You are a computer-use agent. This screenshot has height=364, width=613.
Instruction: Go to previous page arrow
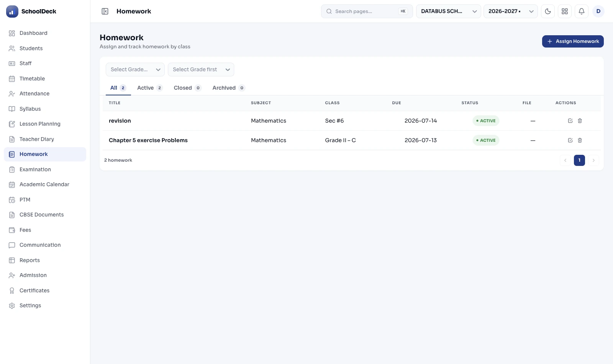click(565, 161)
